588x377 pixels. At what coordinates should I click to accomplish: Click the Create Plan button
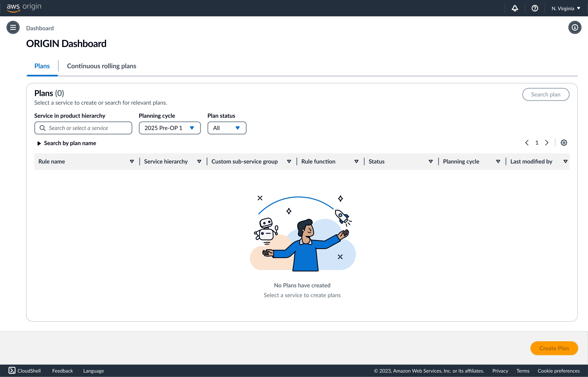pos(554,348)
